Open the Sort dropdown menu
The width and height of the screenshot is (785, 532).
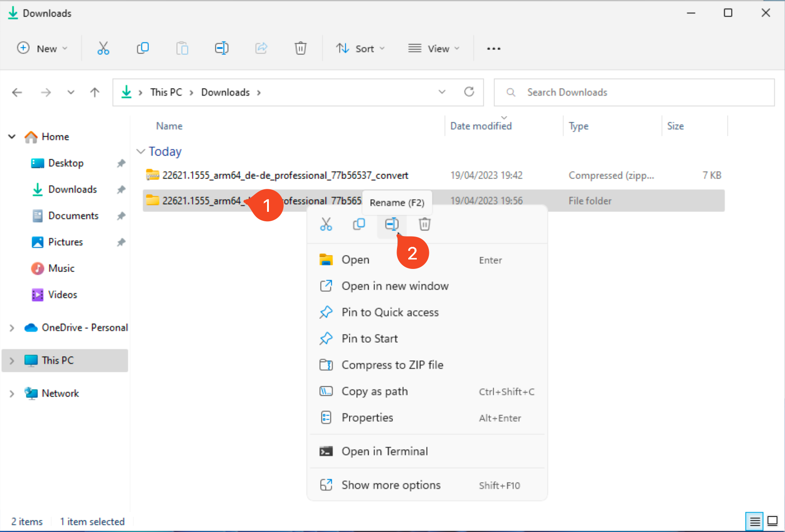tap(360, 49)
